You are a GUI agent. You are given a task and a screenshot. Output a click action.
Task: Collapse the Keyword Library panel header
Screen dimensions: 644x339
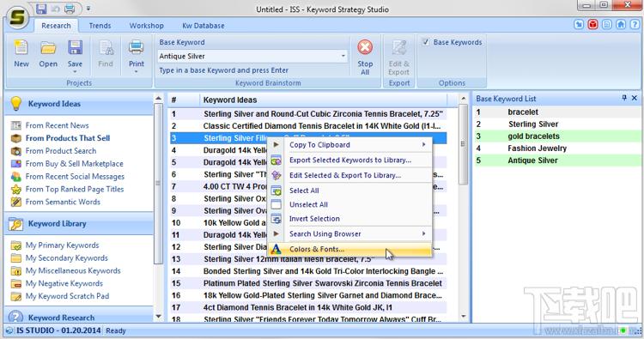79,224
